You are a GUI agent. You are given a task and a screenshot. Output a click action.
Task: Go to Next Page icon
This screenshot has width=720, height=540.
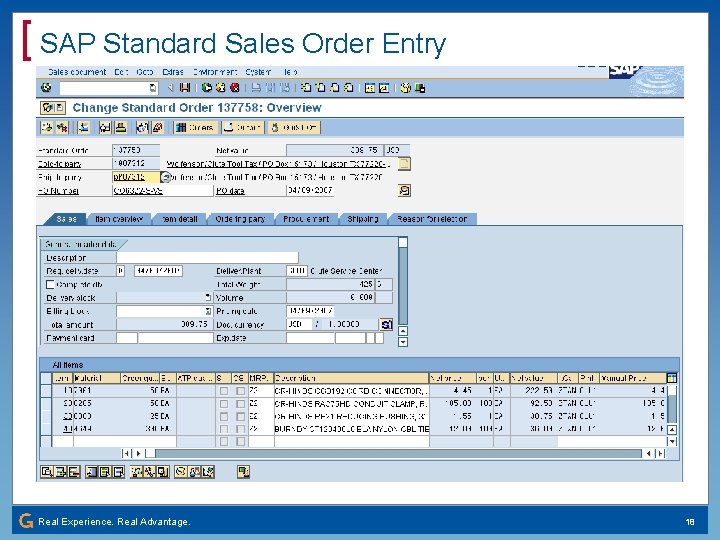(x=334, y=87)
